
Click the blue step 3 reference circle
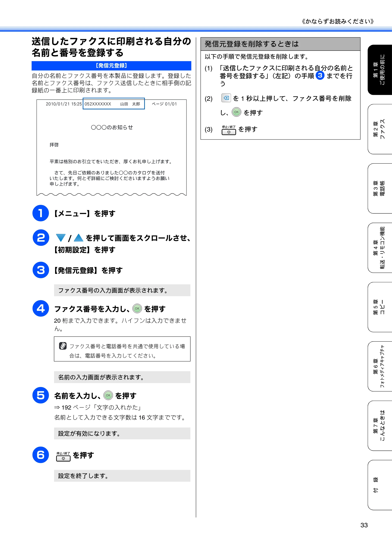click(320, 75)
